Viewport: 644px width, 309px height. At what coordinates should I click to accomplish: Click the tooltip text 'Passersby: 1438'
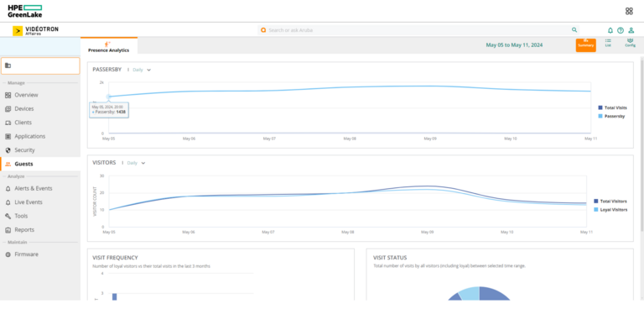(111, 112)
